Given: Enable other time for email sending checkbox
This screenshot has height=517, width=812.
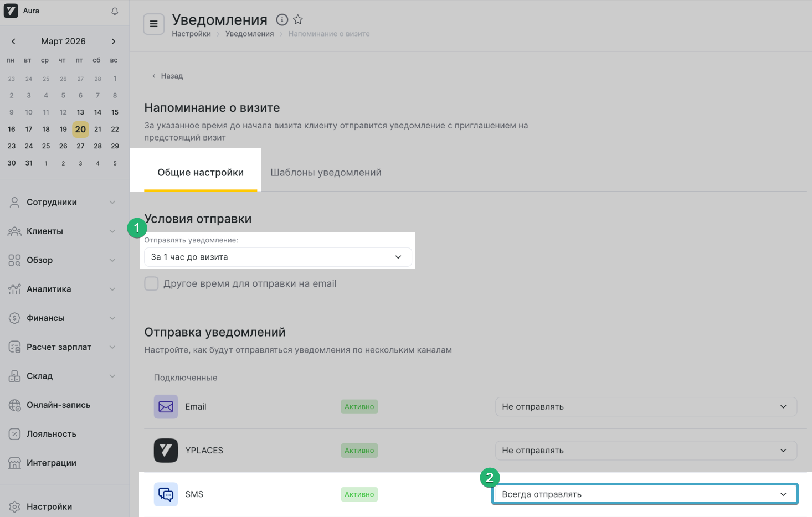Looking at the screenshot, I should coord(151,284).
